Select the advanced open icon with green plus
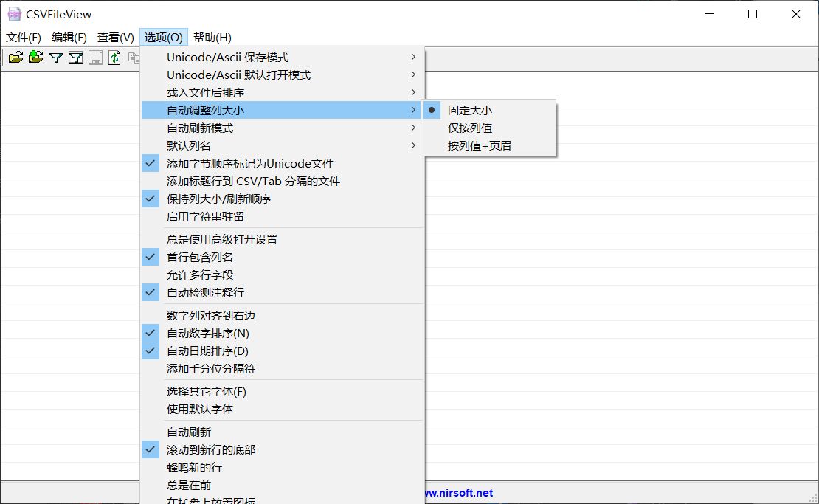The height and width of the screenshot is (504, 819). [35, 57]
